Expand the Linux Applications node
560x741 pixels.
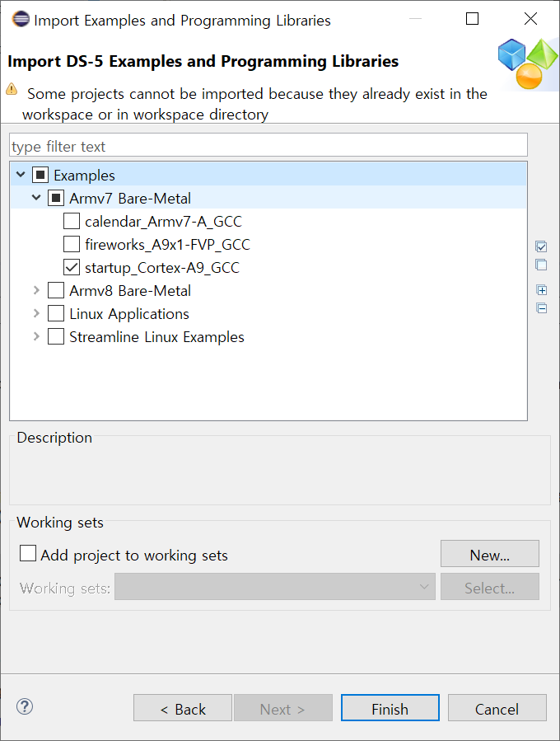36,313
